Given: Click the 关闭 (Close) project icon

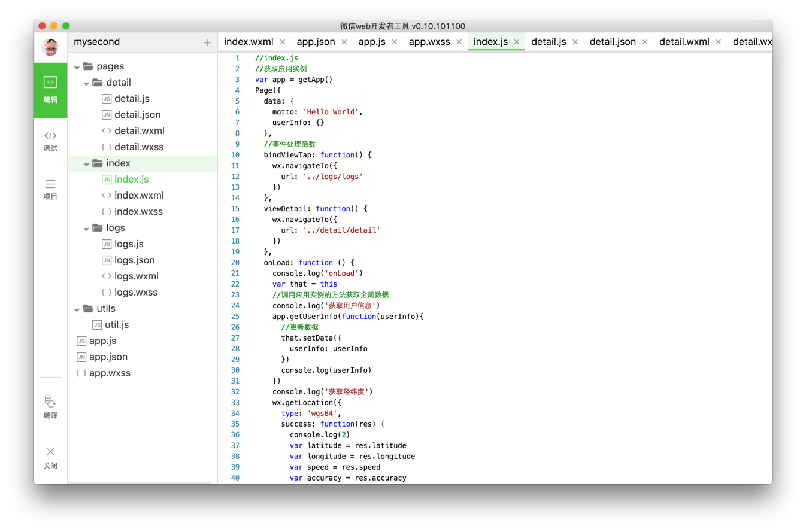Looking at the screenshot, I should pos(50,457).
